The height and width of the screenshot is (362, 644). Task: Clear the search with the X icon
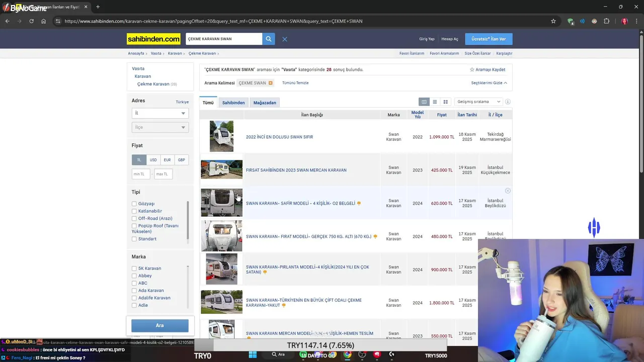(285, 39)
